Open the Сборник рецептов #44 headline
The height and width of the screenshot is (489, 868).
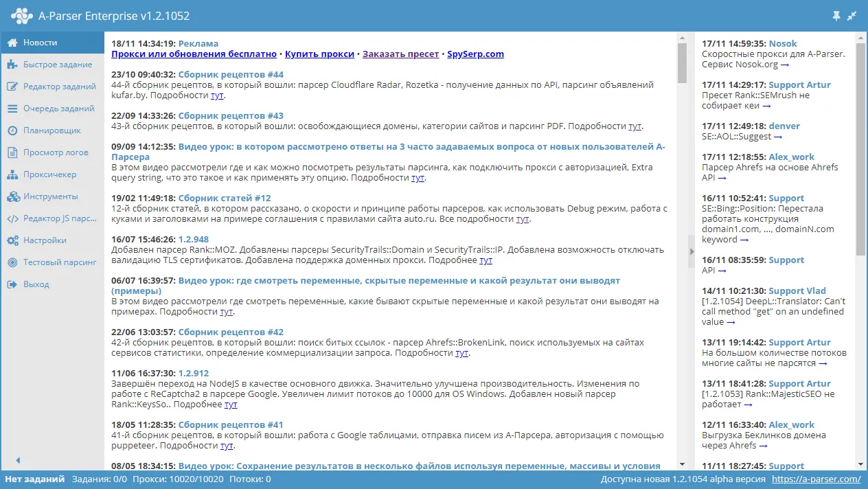coord(231,75)
